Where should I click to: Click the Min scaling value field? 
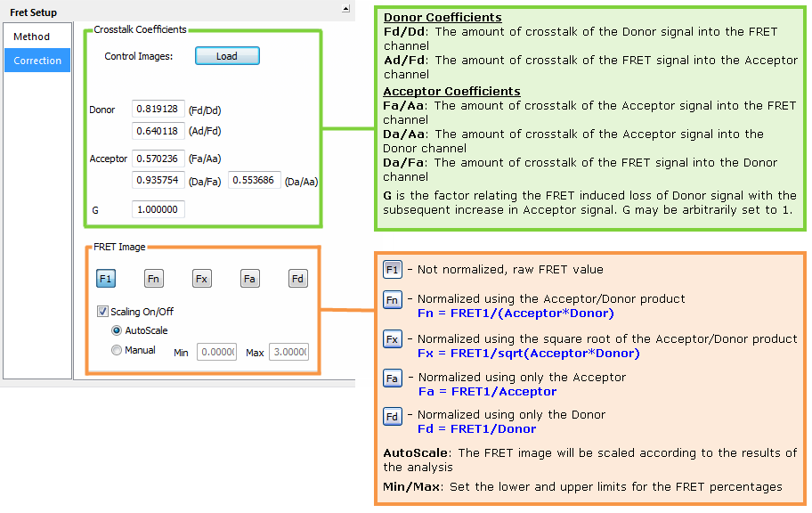(x=216, y=353)
